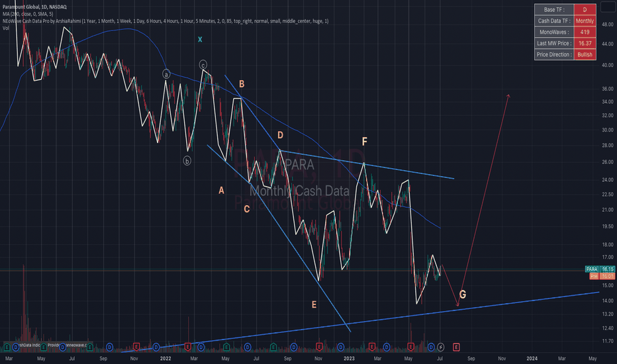Open the red earnings marker at May 2023
617x364 pixels.
coord(410,347)
